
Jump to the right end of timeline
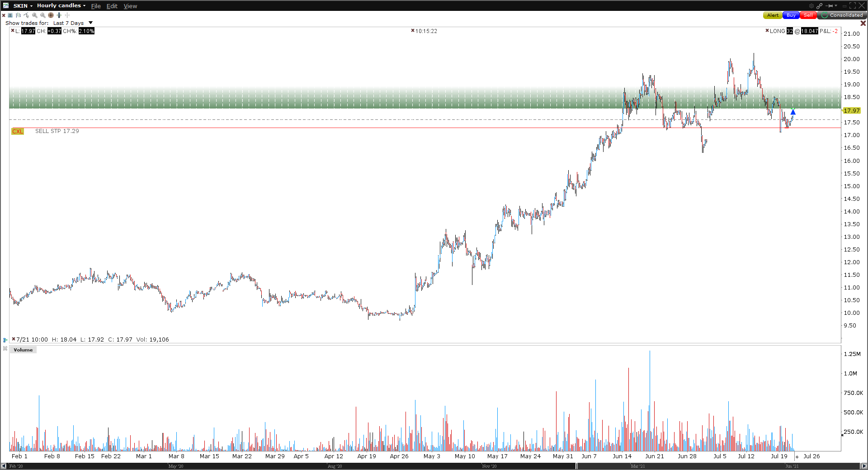[x=864, y=466]
